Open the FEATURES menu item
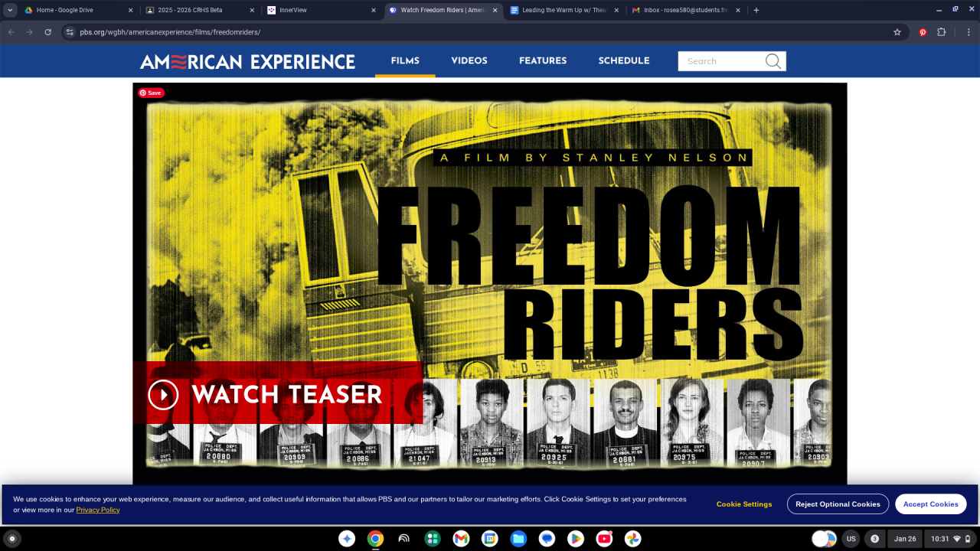Image resolution: width=980 pixels, height=551 pixels. pos(543,60)
